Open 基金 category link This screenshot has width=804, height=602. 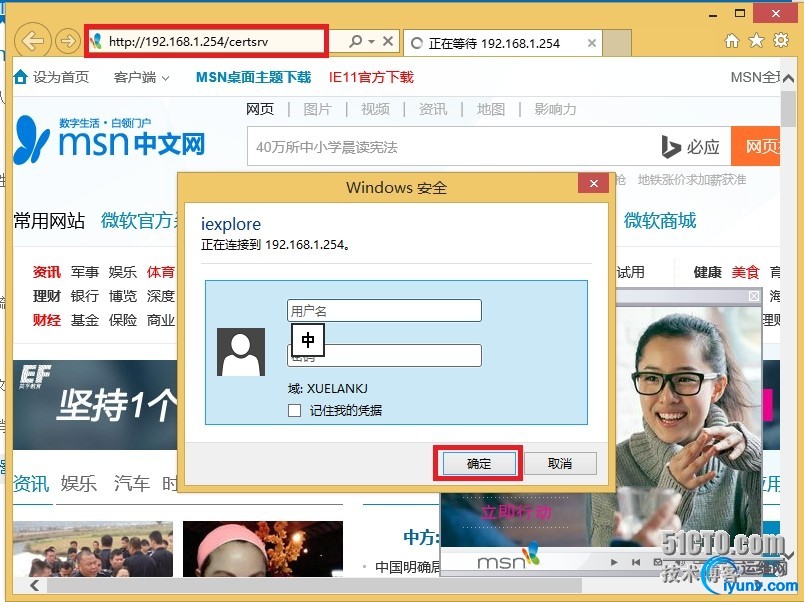click(85, 320)
